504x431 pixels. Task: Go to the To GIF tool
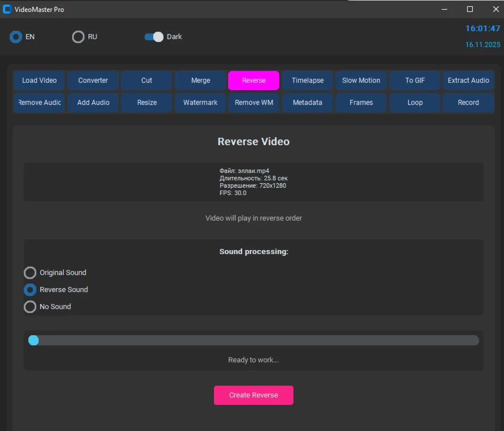tap(415, 81)
